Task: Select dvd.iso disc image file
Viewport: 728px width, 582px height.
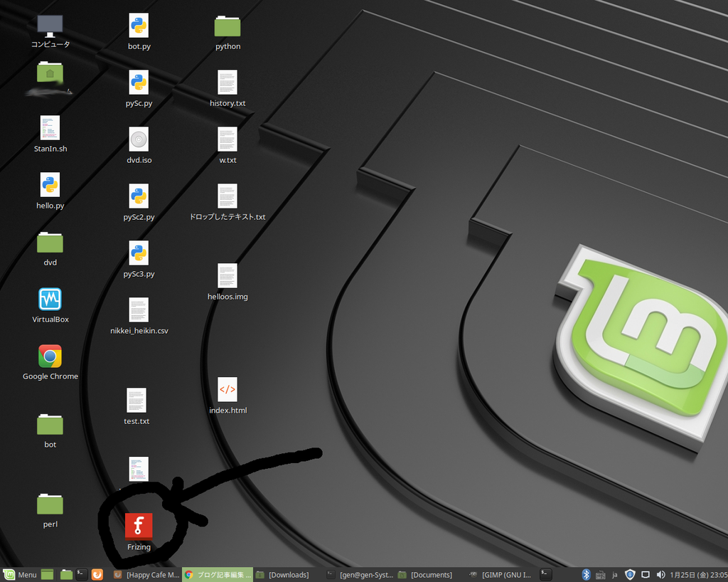Action: pyautogui.click(x=139, y=139)
